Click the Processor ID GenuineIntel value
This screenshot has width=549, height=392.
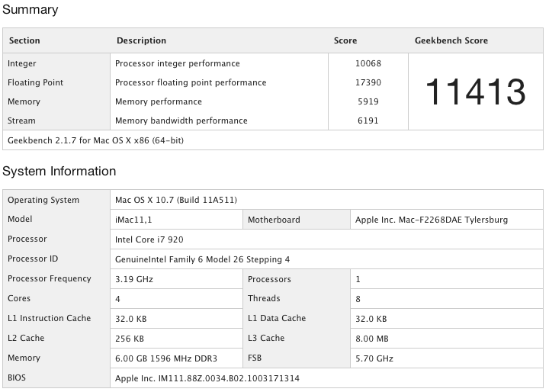[202, 259]
